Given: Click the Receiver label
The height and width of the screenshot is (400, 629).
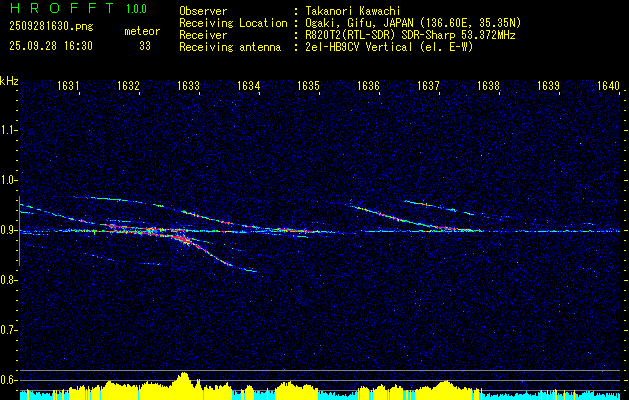Looking at the screenshot, I should point(203,35).
